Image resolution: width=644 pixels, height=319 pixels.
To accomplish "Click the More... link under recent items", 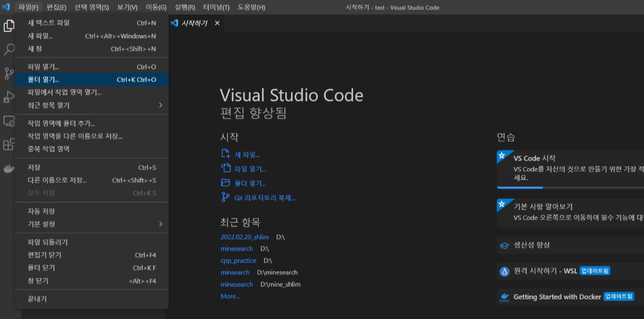I will click(230, 296).
